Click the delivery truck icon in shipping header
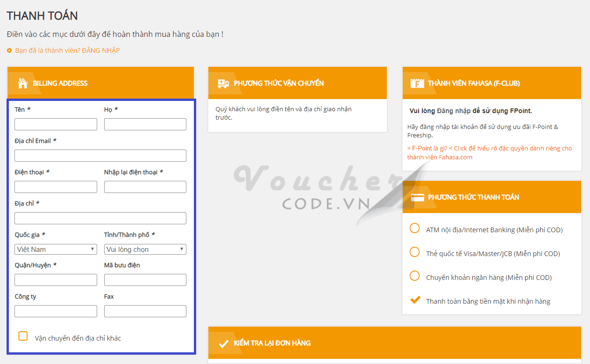The height and width of the screenshot is (364, 590). [x=223, y=83]
